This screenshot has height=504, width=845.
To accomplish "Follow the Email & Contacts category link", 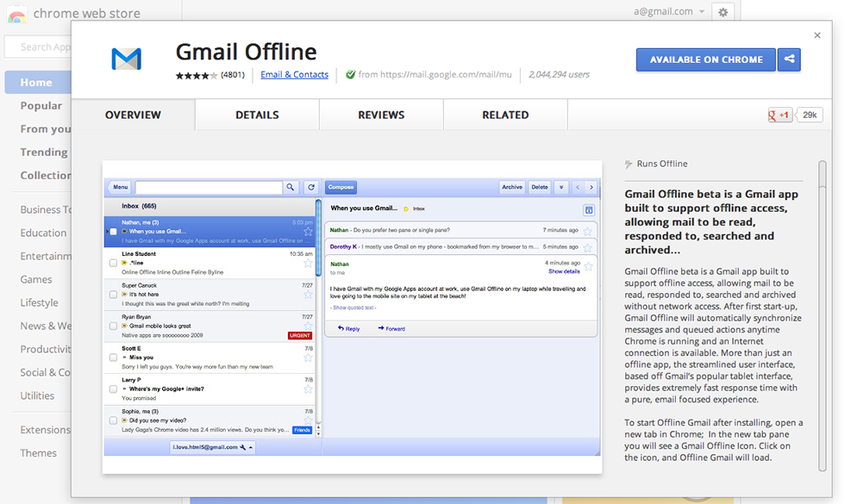I will 294,75.
